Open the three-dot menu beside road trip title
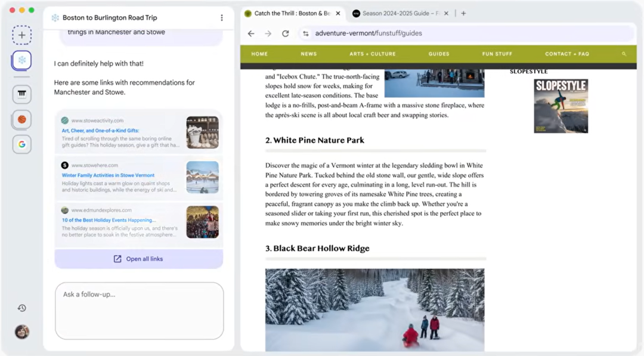The image size is (644, 356). click(222, 18)
